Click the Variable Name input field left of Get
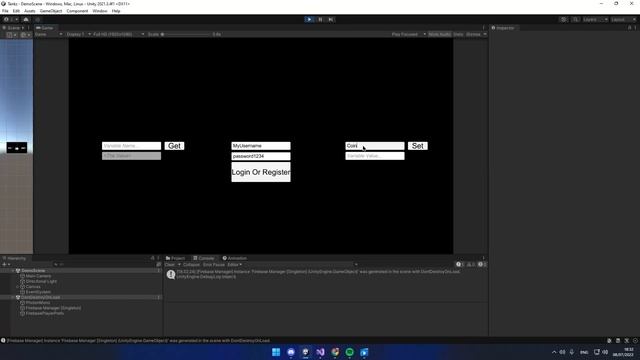The width and height of the screenshot is (640, 360). [131, 146]
